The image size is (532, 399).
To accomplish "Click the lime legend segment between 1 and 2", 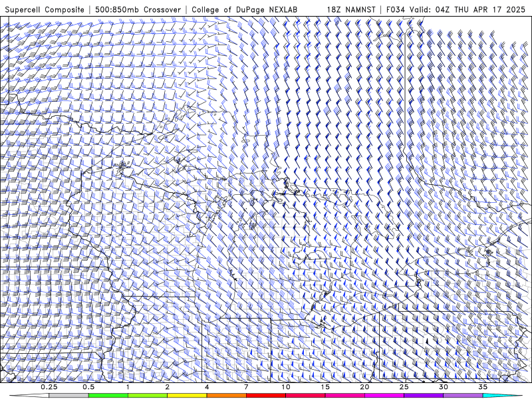I will (148, 396).
